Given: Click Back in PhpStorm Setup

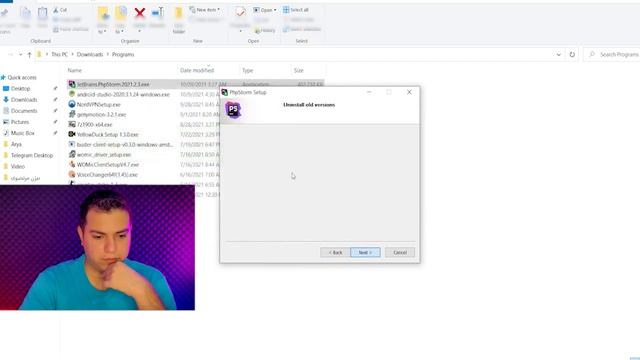Looking at the screenshot, I should pos(335,252).
